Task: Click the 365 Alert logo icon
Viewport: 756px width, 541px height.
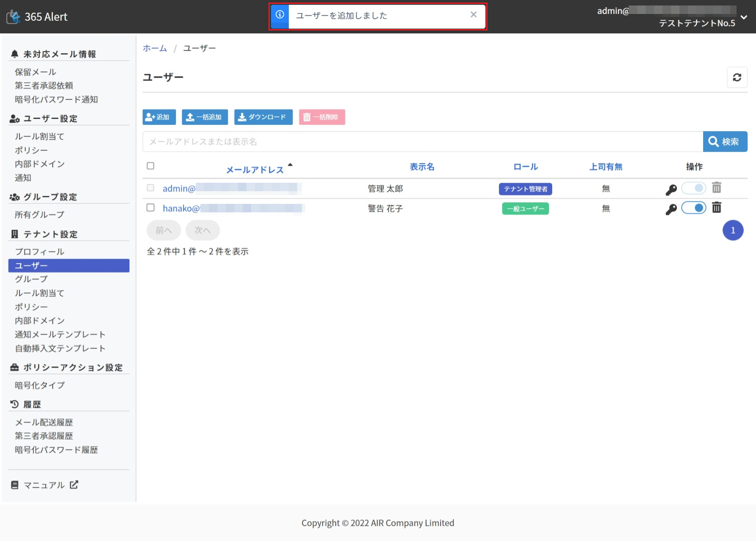Action: tap(13, 17)
